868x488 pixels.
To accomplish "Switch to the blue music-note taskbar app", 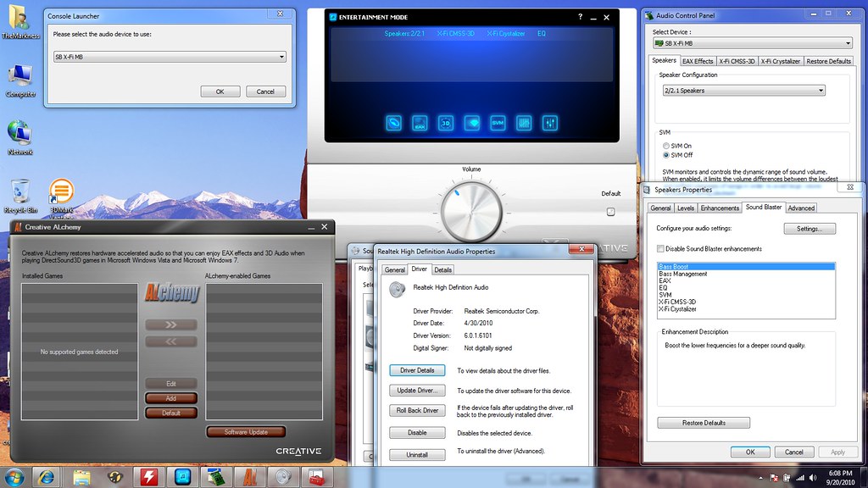I will 182,477.
